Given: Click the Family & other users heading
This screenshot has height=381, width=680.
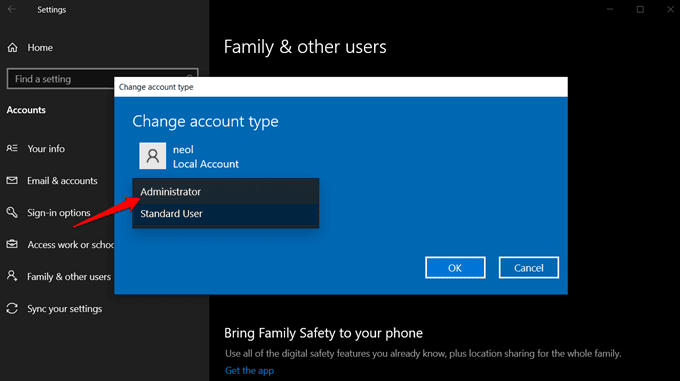Looking at the screenshot, I should click(x=305, y=47).
